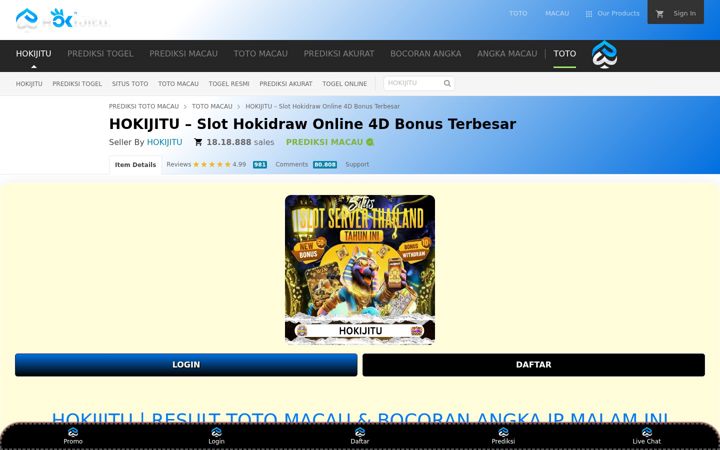Switch to the Item Details tab
This screenshot has width=720, height=450.
(x=135, y=165)
